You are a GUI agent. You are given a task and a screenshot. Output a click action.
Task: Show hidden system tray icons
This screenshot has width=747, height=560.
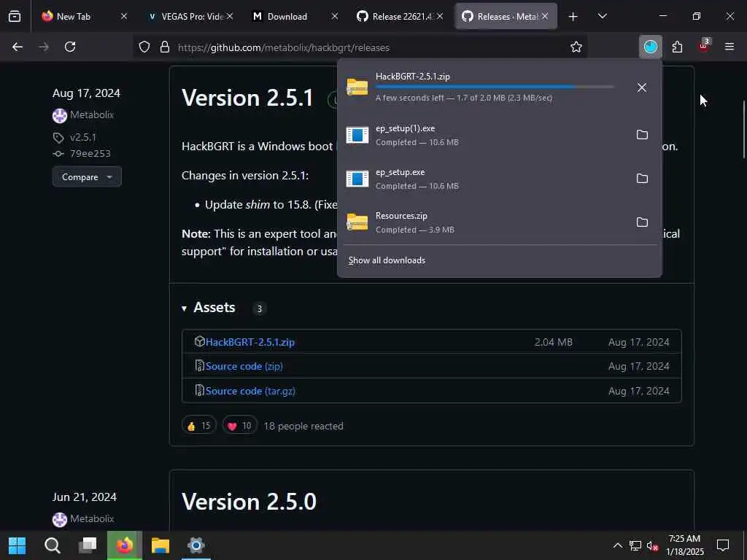coord(617,545)
